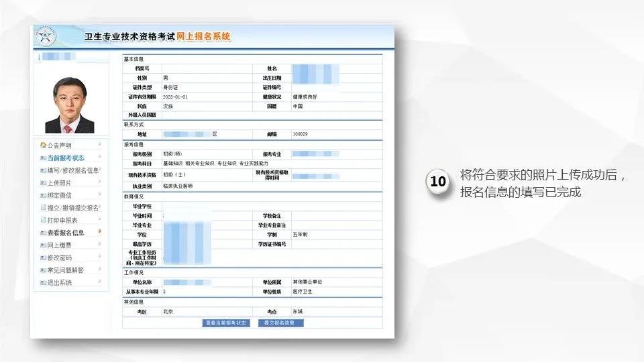644x362 pixels.
Task: Click the step number 10 badge
Action: pos(438,182)
